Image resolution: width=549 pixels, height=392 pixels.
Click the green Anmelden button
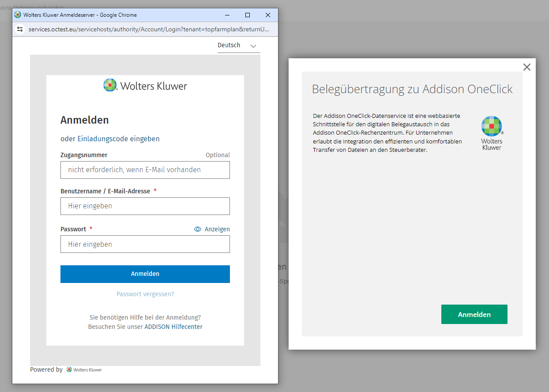(474, 314)
